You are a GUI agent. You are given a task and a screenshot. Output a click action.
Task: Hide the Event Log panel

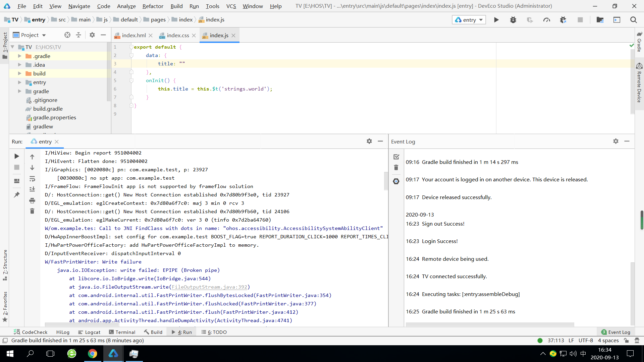coord(627,141)
